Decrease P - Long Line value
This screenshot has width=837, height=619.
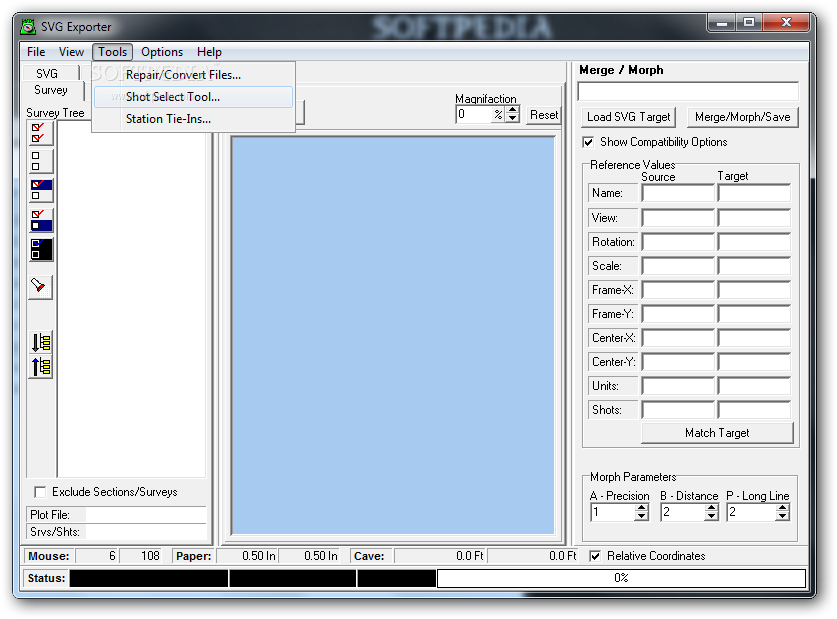(783, 517)
